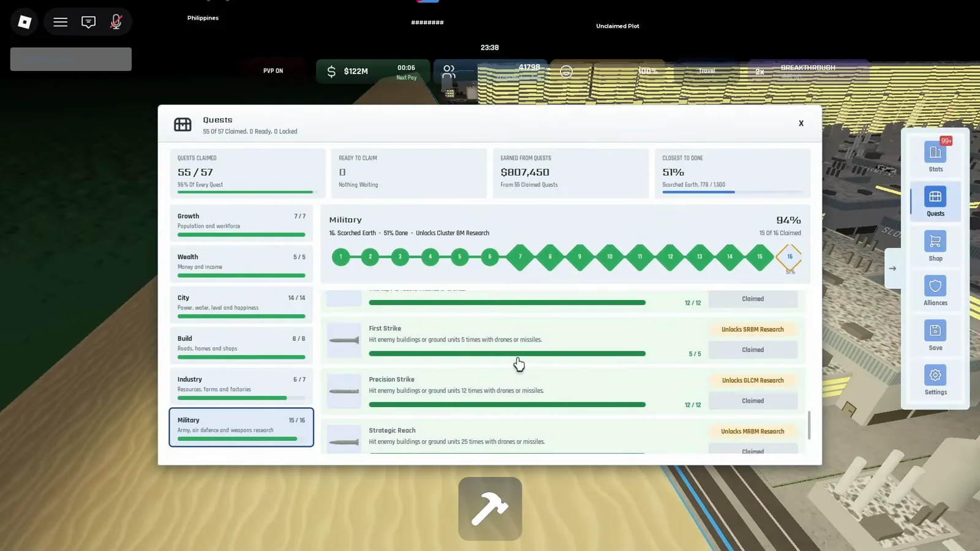Collapse the sidebar with the arrow
This screenshot has width=980, height=551.
click(892, 268)
